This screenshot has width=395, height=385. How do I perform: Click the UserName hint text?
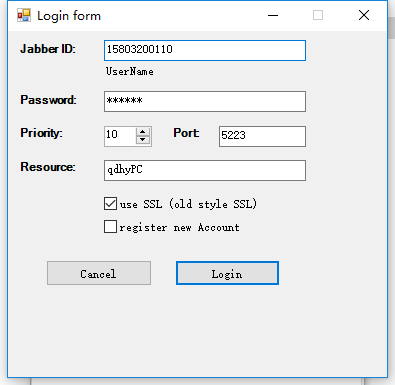(x=130, y=71)
